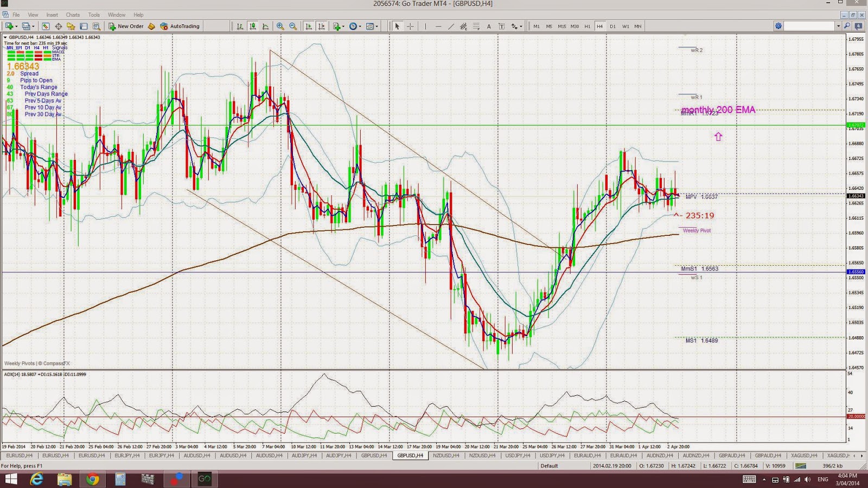Open the message icon after the search magnifier
This screenshot has height=488, width=868.
coord(858,26)
